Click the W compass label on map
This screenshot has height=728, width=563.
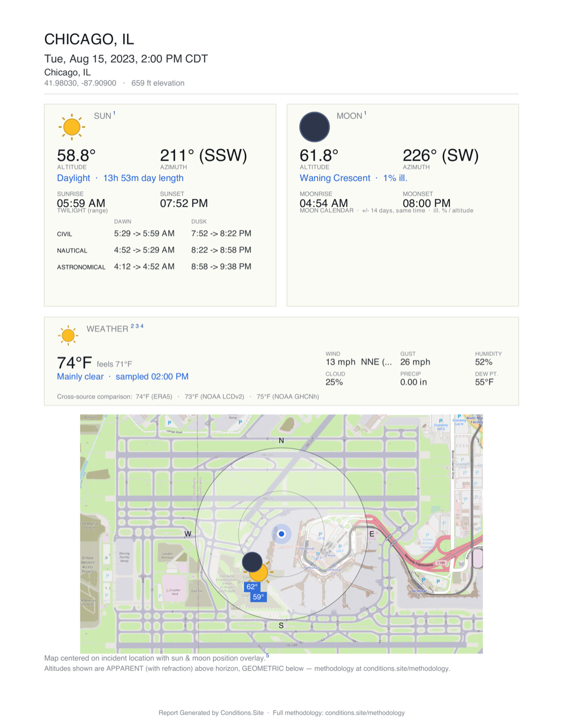188,533
